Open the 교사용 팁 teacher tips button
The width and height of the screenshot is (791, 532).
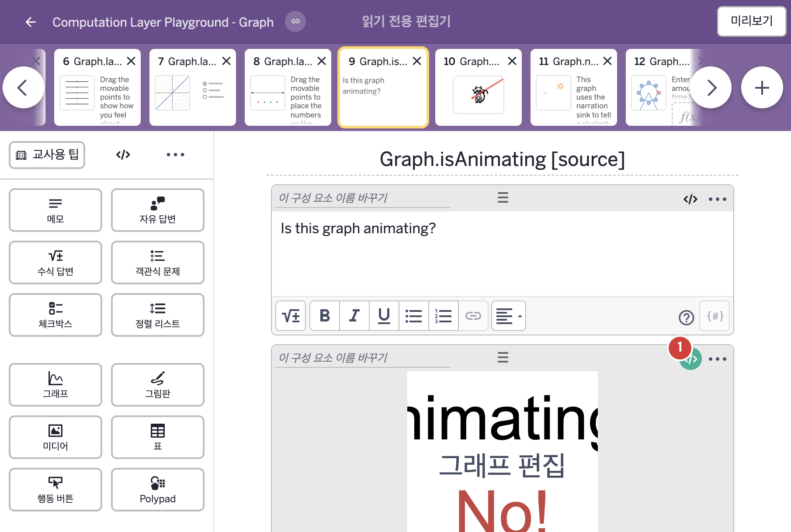(x=47, y=155)
